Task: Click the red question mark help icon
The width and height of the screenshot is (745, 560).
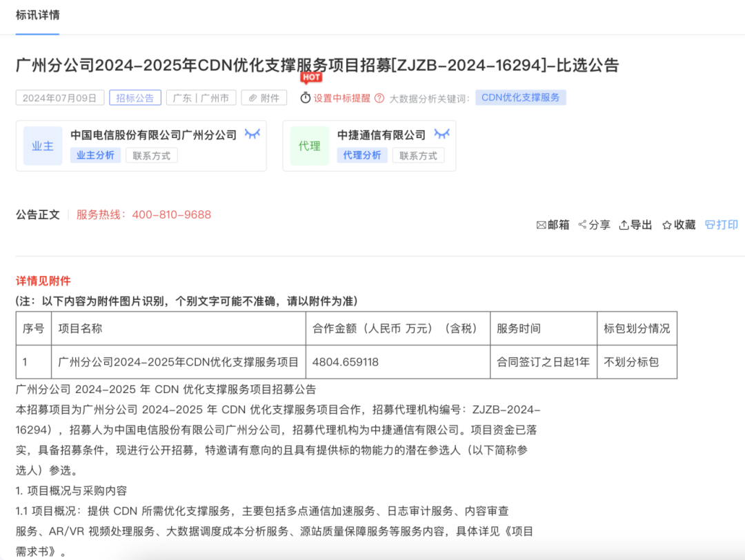Action: [379, 99]
